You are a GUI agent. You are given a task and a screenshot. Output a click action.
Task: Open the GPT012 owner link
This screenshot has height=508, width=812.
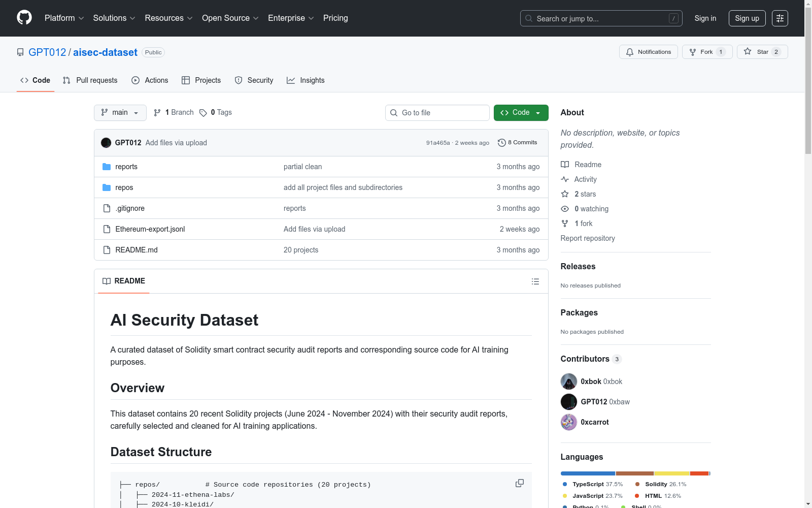47,52
